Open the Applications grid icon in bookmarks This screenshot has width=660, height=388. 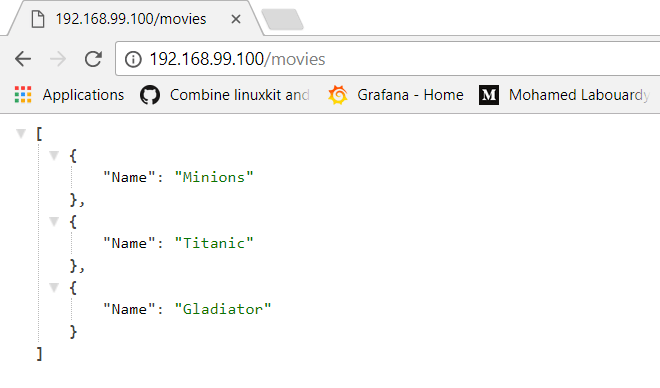pyautogui.click(x=23, y=95)
